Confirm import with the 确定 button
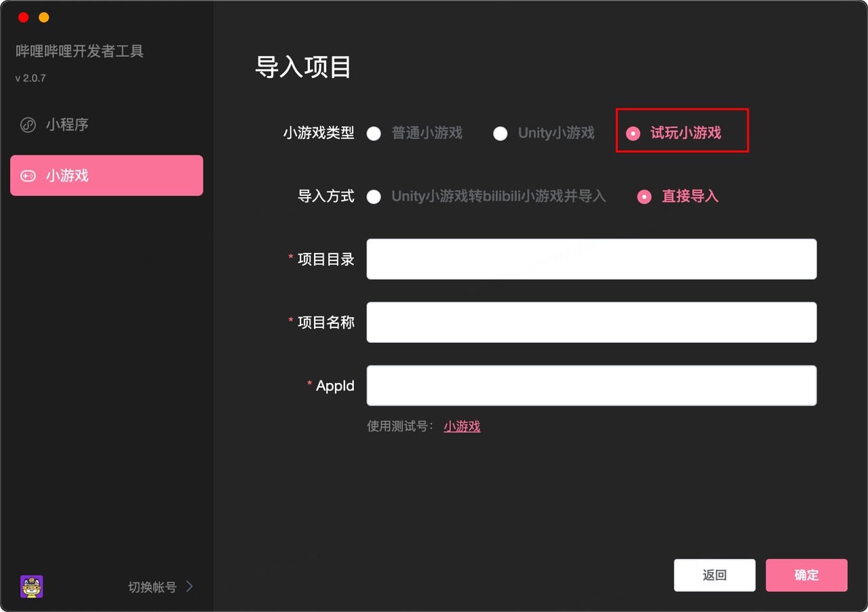 click(x=806, y=575)
